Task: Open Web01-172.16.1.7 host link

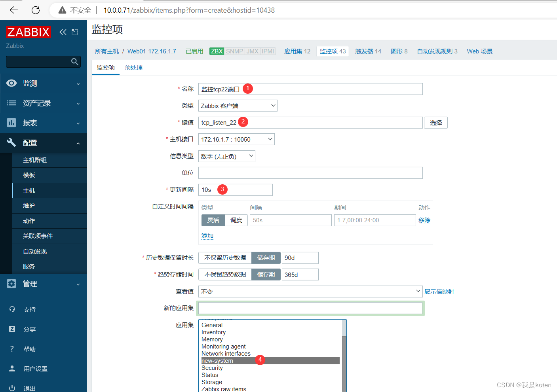Action: [152, 51]
